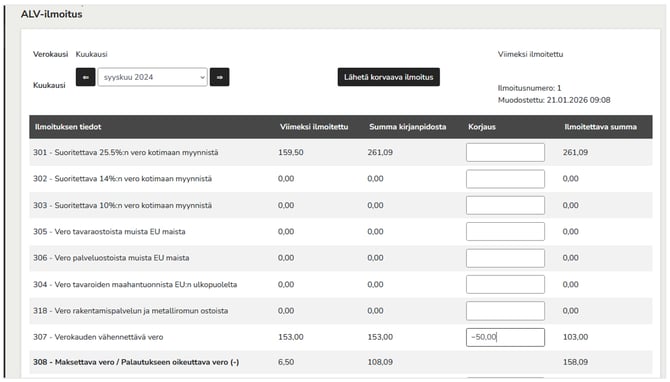Screen dimensions: 670x382
Task: Focus the Korjaus field for row 301
Action: click(x=505, y=153)
